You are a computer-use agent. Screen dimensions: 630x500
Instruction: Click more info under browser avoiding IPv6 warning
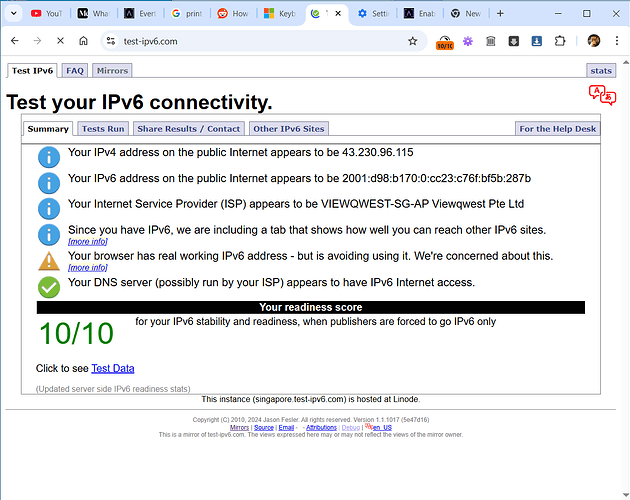pos(87,268)
